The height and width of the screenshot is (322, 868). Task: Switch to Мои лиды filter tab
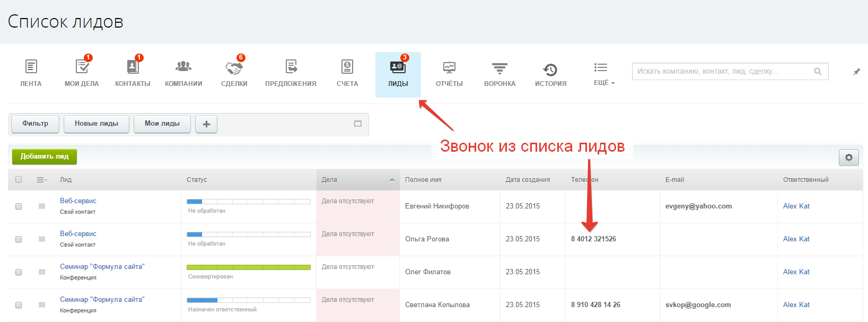(x=162, y=124)
